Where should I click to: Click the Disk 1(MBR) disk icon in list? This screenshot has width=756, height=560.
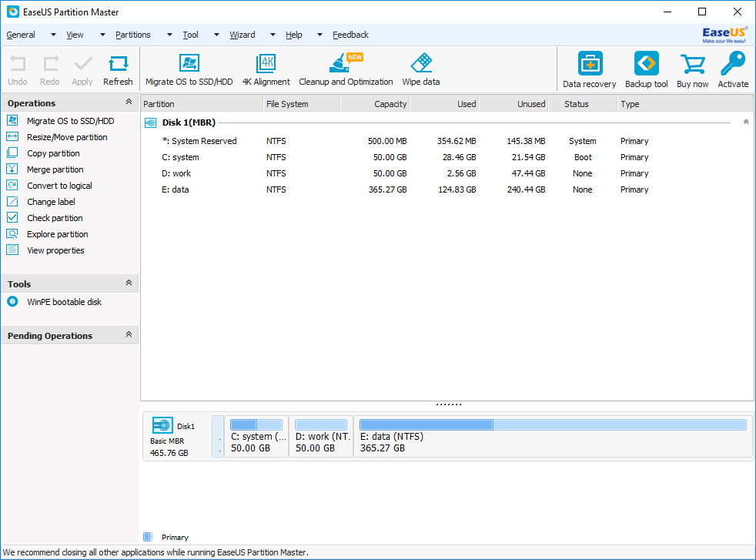coord(150,123)
